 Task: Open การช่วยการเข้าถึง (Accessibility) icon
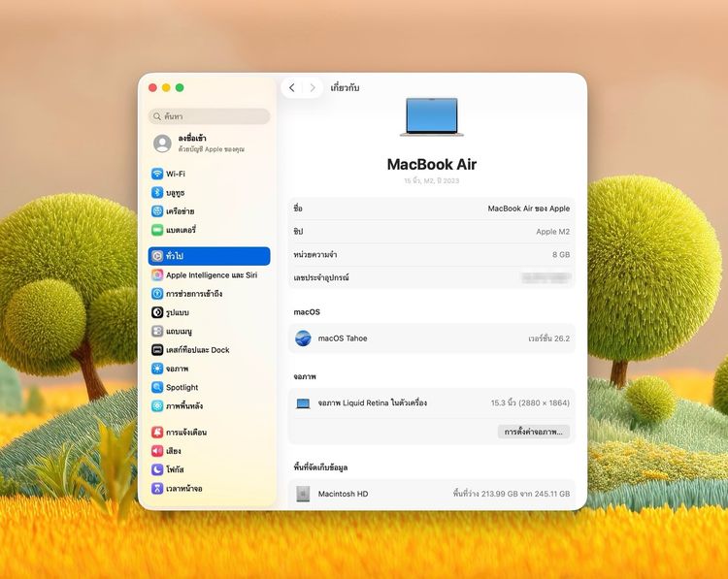[157, 293]
